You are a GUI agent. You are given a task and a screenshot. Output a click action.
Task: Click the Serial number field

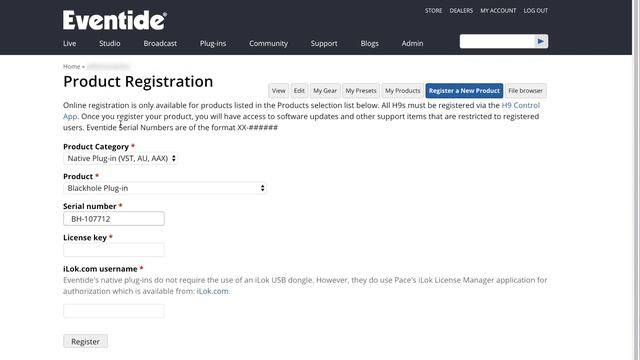(114, 219)
